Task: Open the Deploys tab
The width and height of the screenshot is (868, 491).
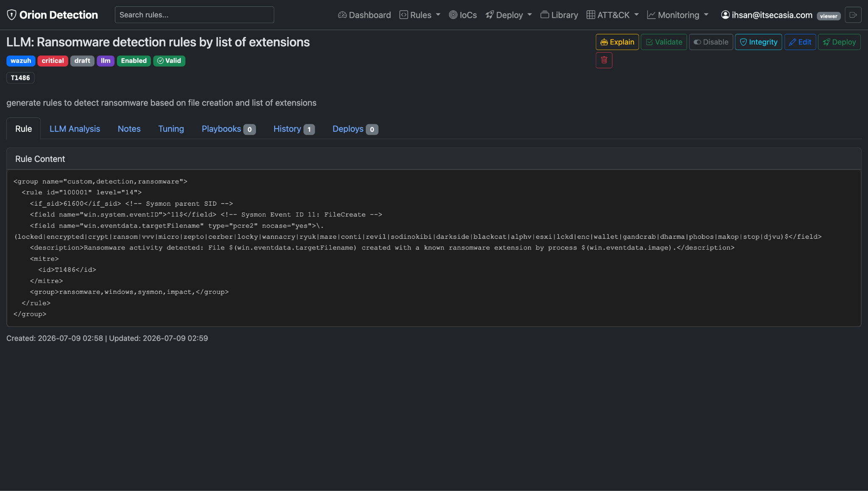Action: tap(355, 129)
